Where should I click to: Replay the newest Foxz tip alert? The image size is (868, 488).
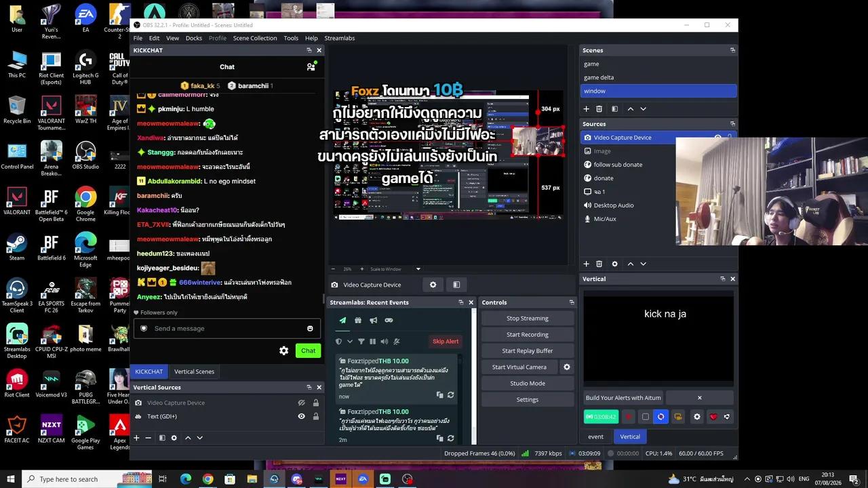(x=451, y=394)
